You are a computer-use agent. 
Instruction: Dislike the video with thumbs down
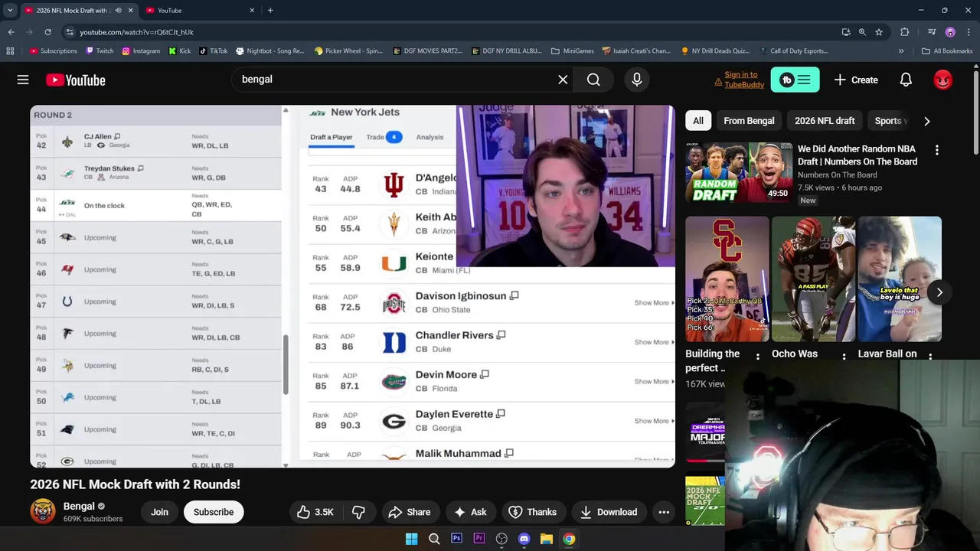pyautogui.click(x=358, y=512)
